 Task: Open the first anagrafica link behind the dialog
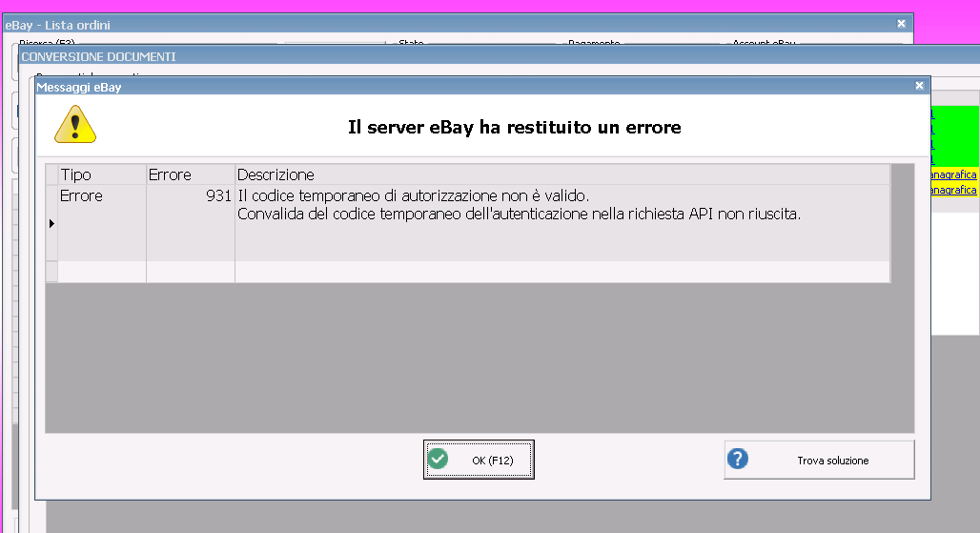953,174
